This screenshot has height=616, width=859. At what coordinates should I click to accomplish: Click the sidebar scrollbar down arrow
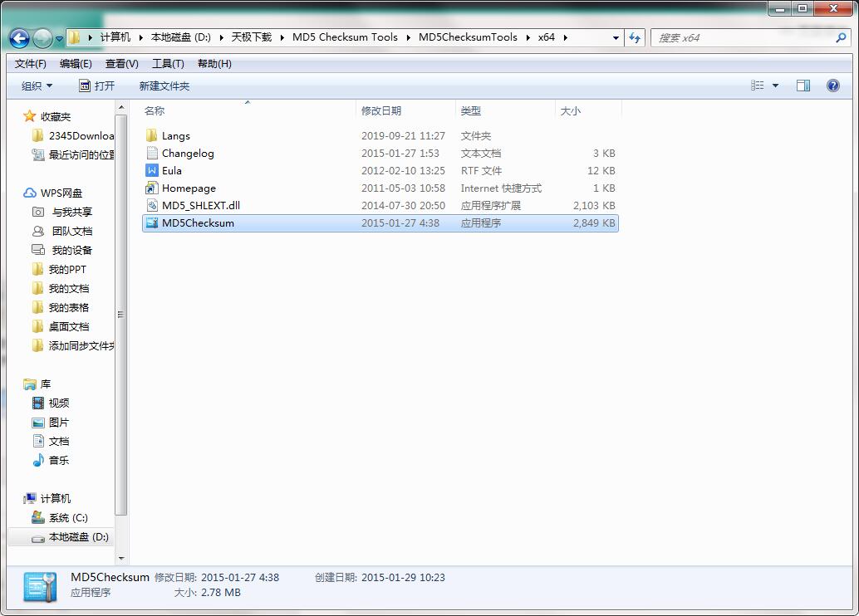[121, 559]
